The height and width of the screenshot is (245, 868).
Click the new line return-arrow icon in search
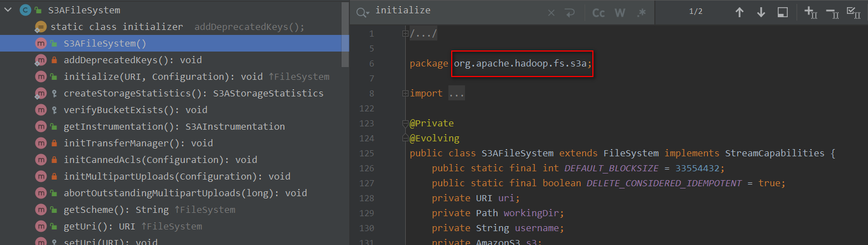click(569, 13)
